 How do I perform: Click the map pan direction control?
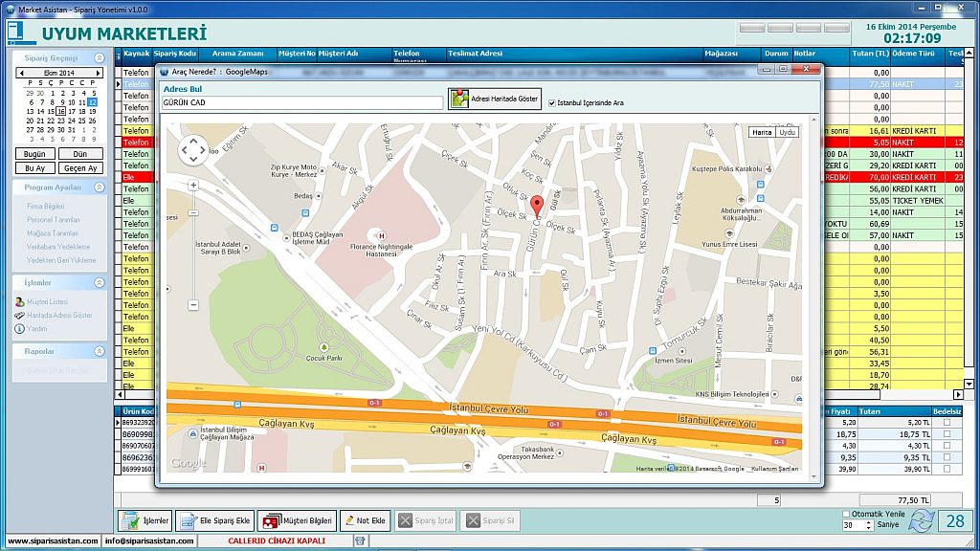click(193, 150)
